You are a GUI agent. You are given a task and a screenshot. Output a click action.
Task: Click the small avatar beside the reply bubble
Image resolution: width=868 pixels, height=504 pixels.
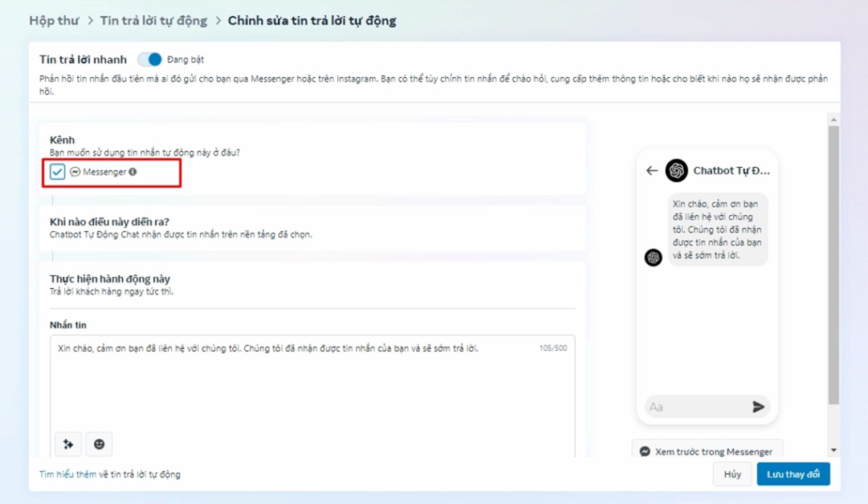(653, 257)
